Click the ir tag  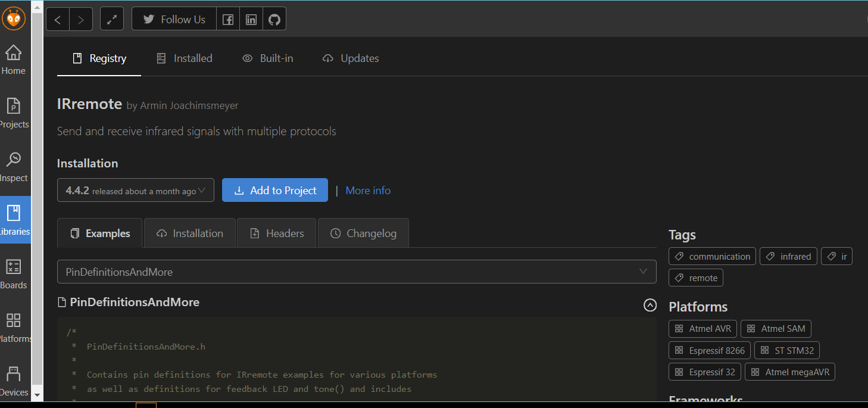click(836, 257)
